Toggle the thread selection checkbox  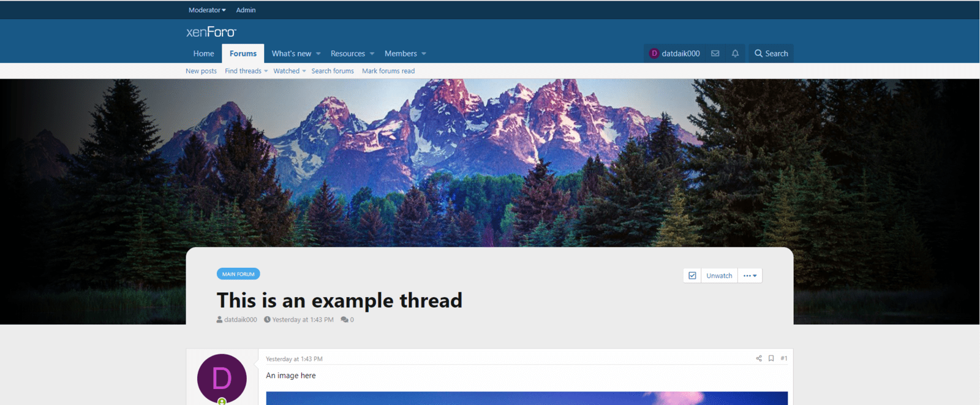point(692,276)
